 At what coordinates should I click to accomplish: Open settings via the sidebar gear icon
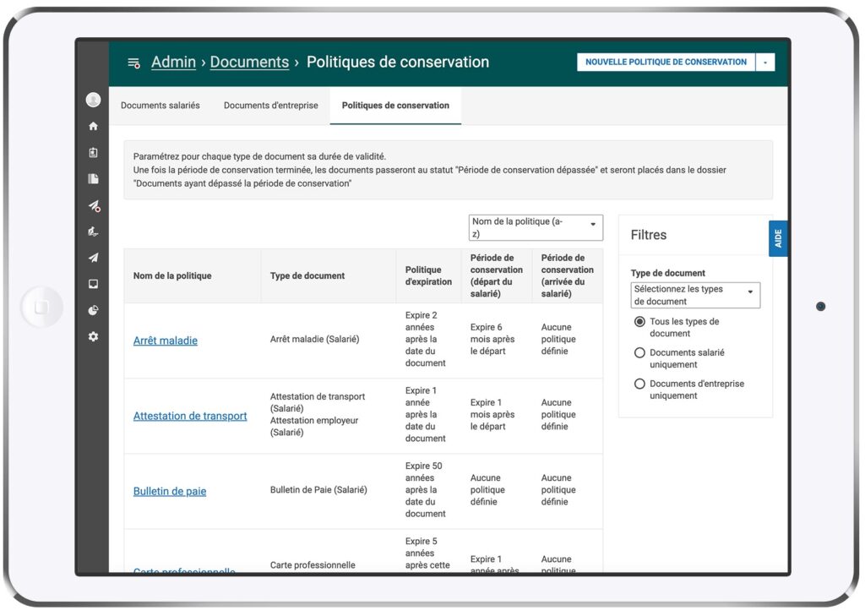point(93,336)
